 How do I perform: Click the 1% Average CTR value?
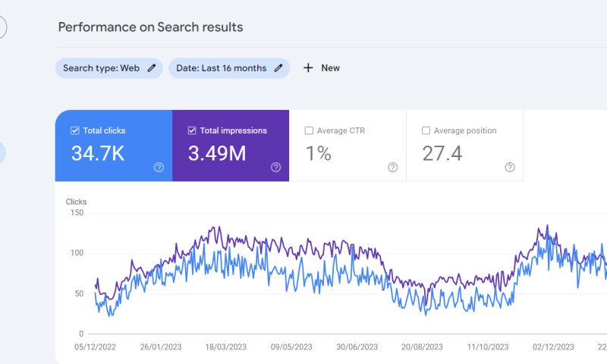(x=319, y=154)
